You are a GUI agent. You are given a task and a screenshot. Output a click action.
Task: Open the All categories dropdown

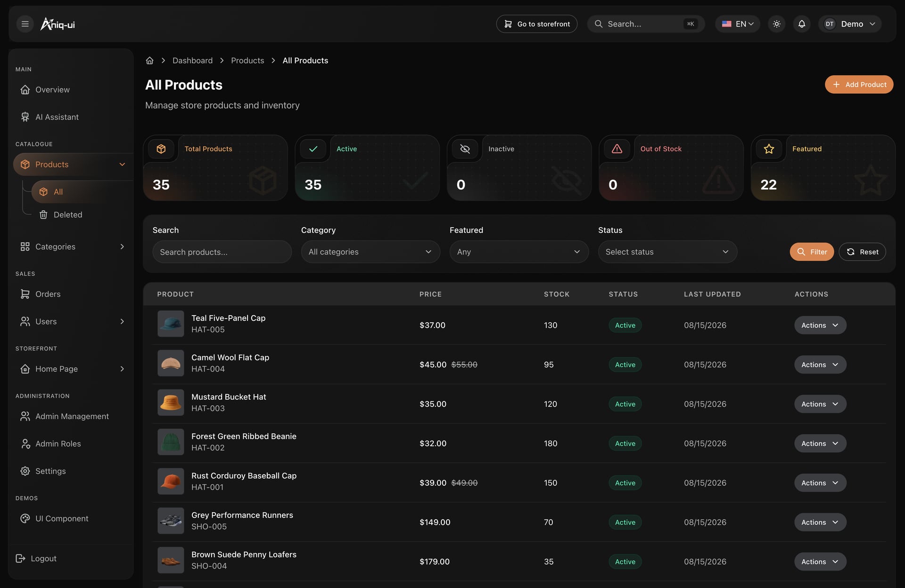click(x=370, y=252)
